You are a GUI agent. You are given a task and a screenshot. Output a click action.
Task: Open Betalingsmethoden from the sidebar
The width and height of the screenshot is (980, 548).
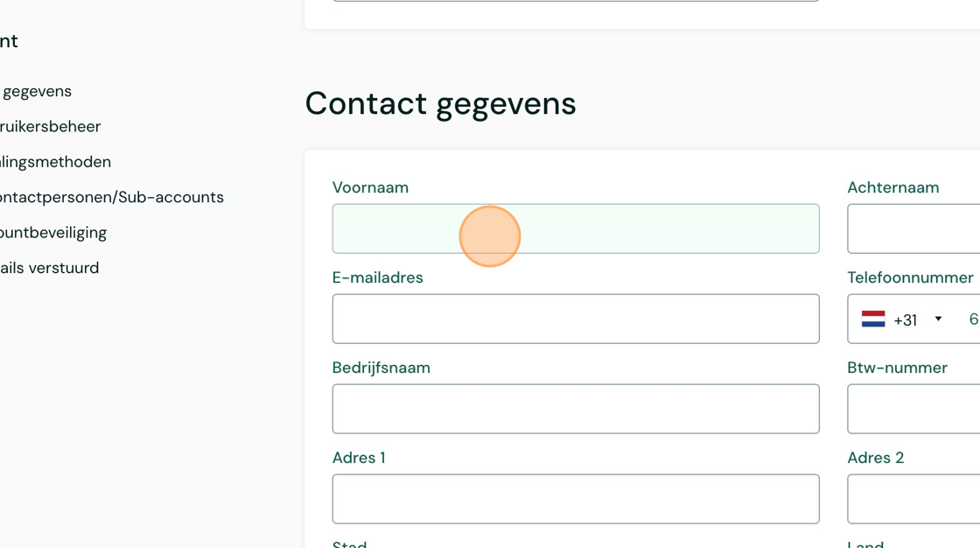point(56,162)
